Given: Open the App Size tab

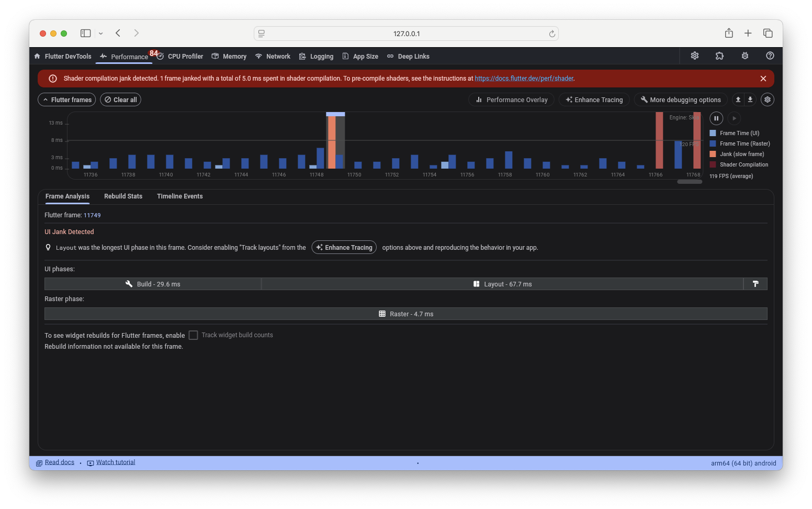Looking at the screenshot, I should coord(360,56).
